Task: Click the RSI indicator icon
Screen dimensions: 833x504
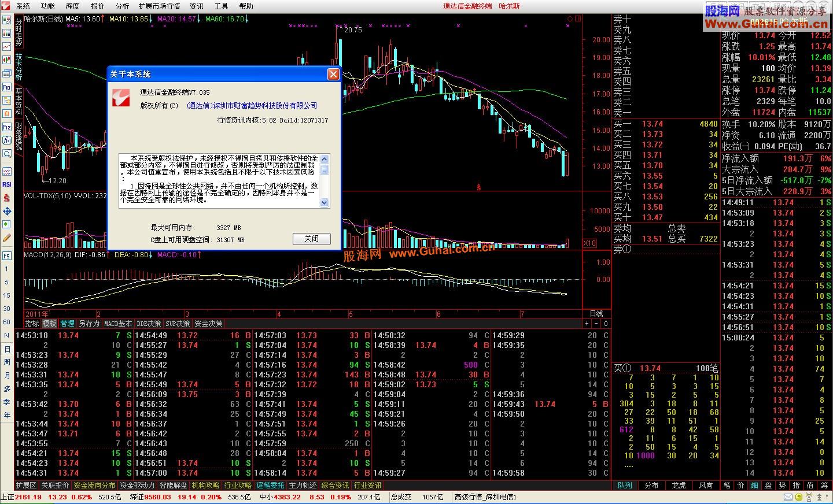Action: pos(7,185)
